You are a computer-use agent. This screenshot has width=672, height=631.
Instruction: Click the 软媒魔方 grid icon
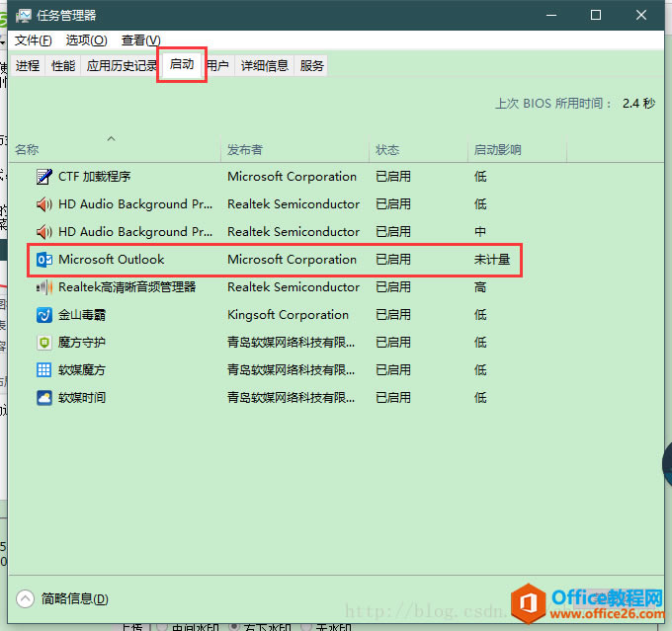tap(43, 370)
